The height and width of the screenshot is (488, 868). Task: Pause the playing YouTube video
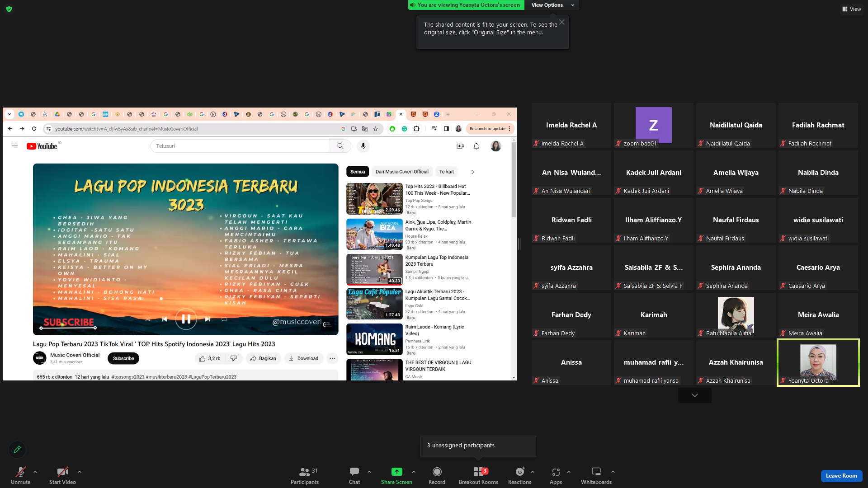[186, 319]
